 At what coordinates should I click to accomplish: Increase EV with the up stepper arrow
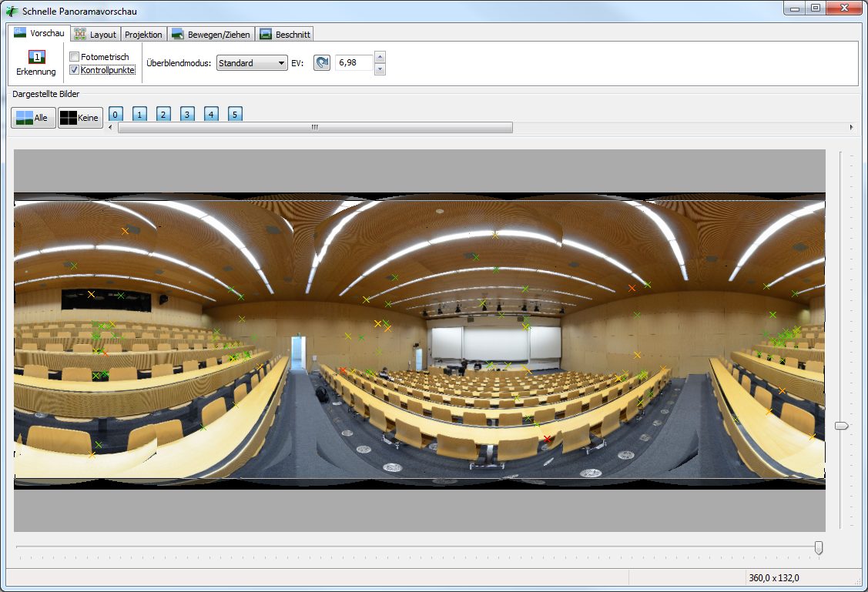(x=379, y=58)
